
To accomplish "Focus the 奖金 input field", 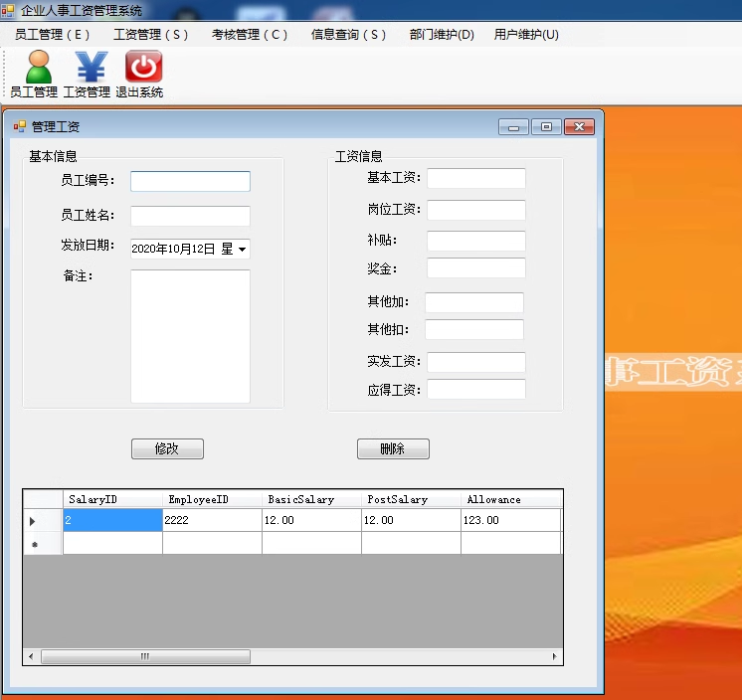I will [476, 268].
